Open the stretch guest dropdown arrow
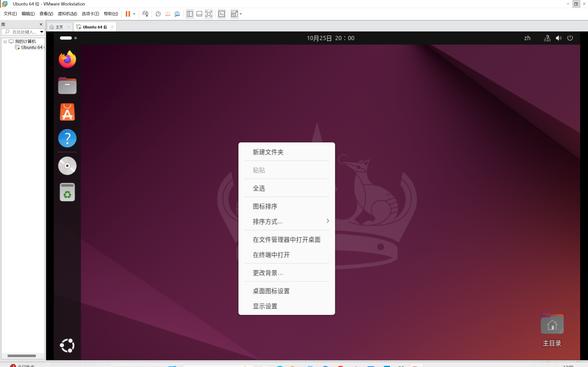588x367 pixels. 241,14
